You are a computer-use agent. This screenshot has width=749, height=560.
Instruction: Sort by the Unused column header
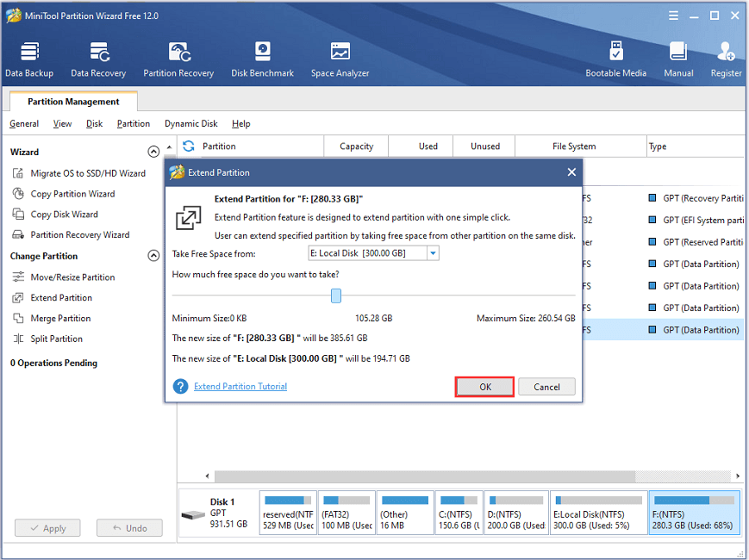tap(485, 146)
